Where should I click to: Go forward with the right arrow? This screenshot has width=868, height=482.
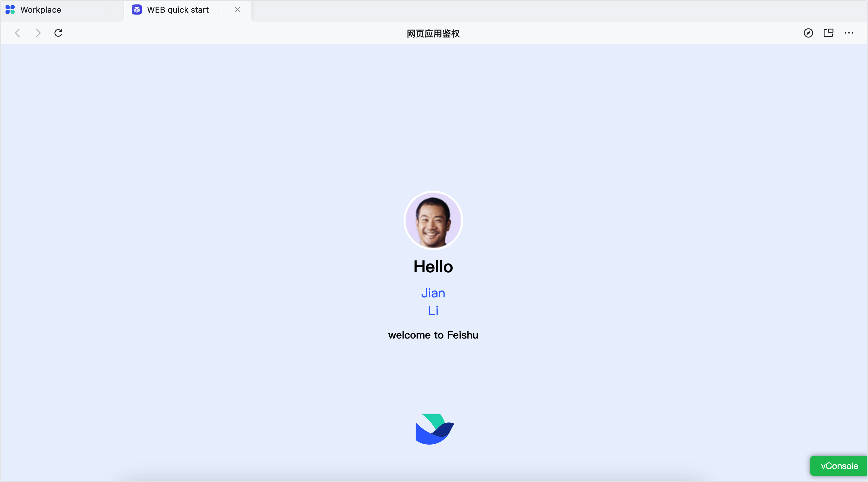[38, 33]
